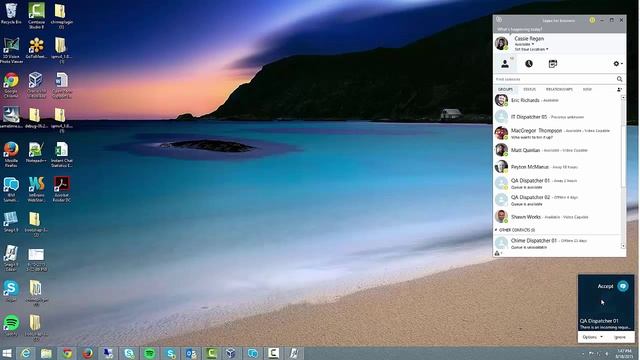Select the Mozilla Firefox desktop icon
Image resolution: width=640 pixels, height=360 pixels.
[11, 154]
